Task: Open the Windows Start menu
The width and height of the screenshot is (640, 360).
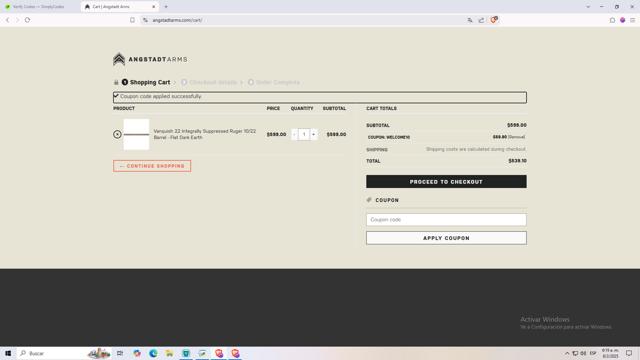Action: click(x=8, y=353)
